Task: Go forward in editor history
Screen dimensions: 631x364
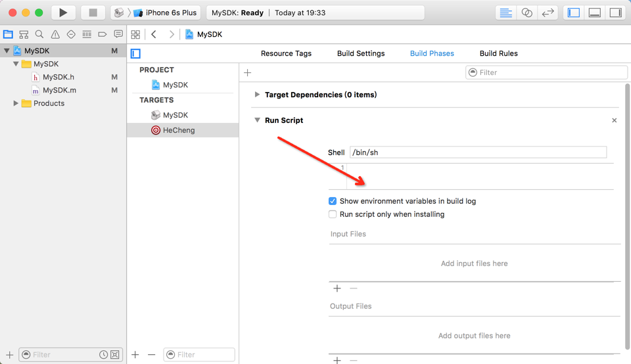Action: [x=172, y=34]
